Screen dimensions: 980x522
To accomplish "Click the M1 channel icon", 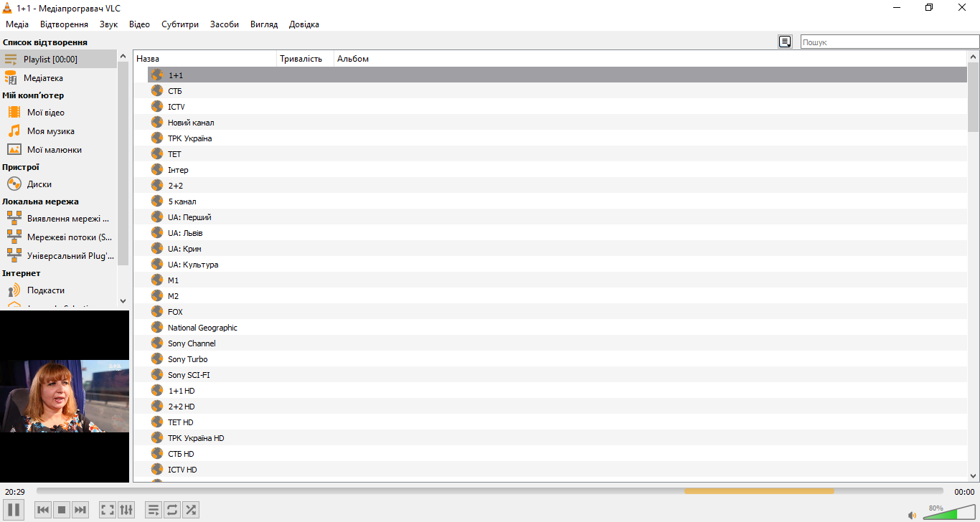I will (x=157, y=280).
